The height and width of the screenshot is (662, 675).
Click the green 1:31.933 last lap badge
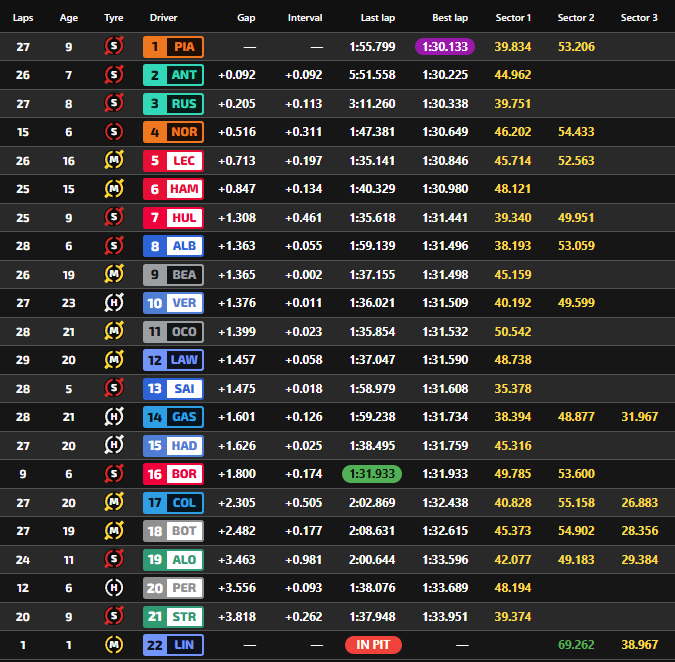[373, 474]
